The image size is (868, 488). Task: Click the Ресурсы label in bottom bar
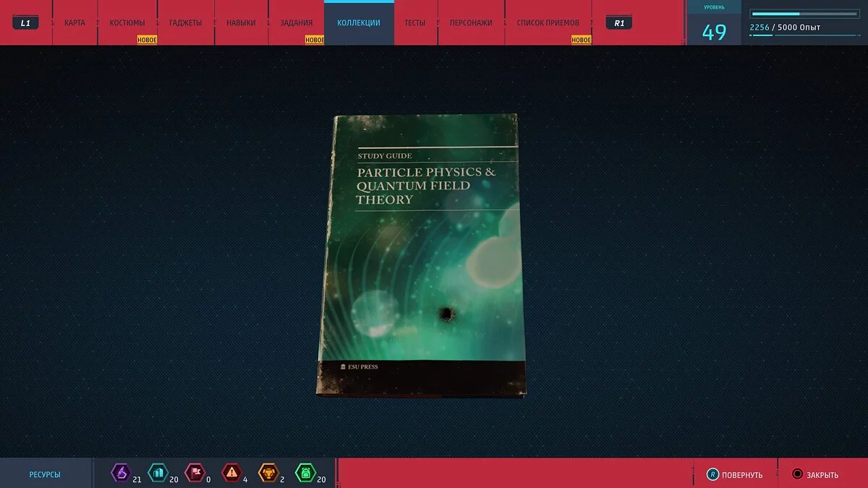45,475
